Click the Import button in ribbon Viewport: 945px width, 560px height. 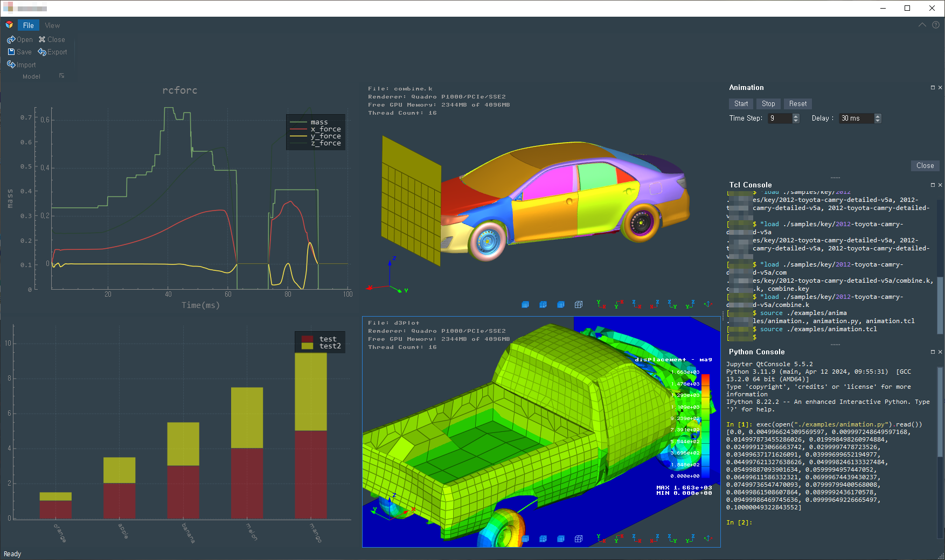[x=22, y=65]
